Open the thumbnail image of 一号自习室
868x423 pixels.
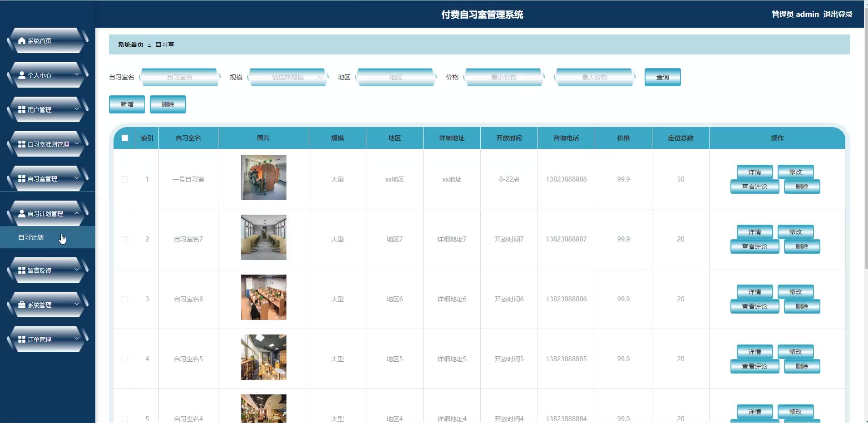[x=264, y=177]
